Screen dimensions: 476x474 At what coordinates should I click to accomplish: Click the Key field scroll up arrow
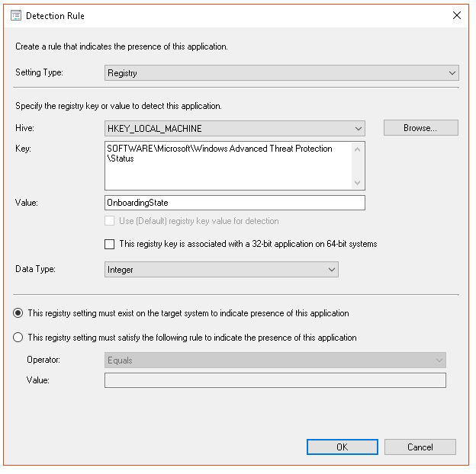click(358, 149)
